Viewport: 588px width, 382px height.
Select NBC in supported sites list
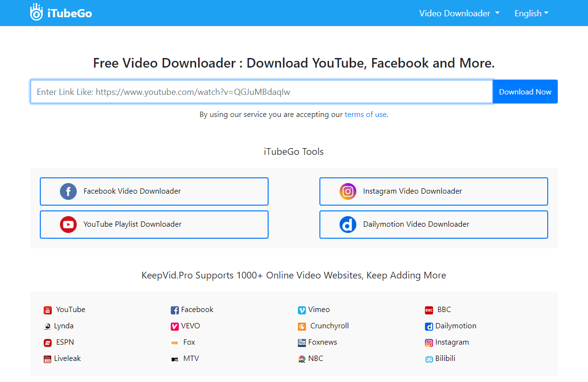coord(316,359)
